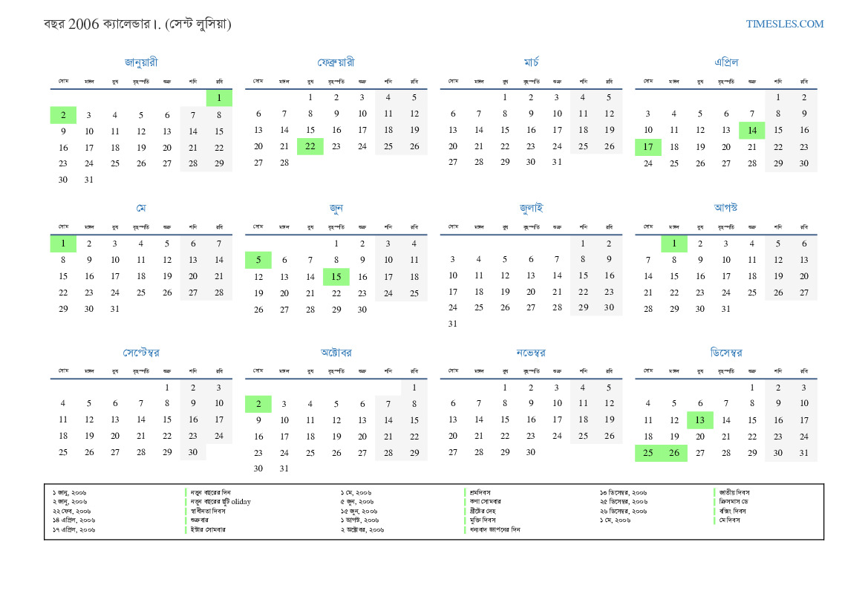This screenshot has height=614, width=868.
Task: Click date 31 in March
Action: click(556, 162)
